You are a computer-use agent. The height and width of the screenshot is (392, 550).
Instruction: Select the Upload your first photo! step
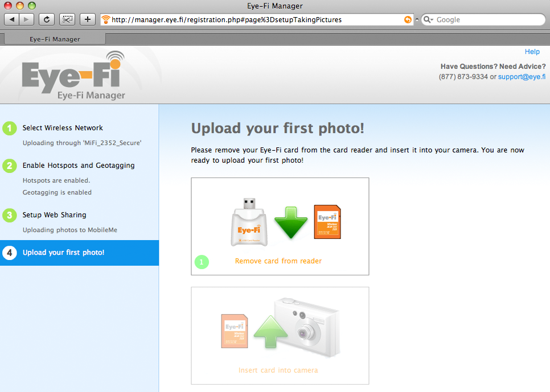(x=79, y=253)
